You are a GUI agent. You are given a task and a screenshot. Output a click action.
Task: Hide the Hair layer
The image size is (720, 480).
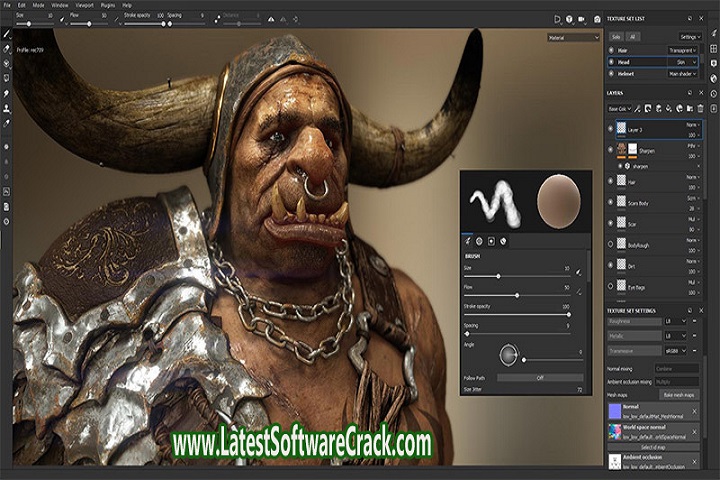(x=611, y=181)
